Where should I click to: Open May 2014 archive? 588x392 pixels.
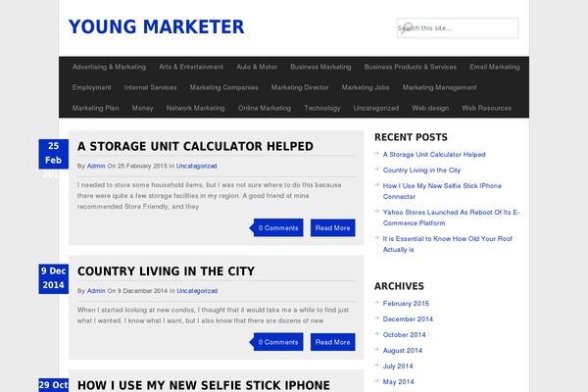(398, 382)
